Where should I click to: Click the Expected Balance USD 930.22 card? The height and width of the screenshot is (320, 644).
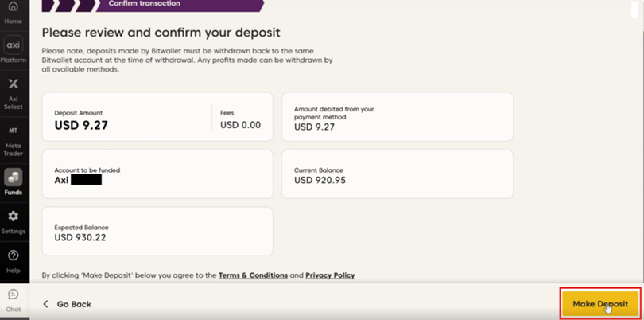(x=157, y=232)
